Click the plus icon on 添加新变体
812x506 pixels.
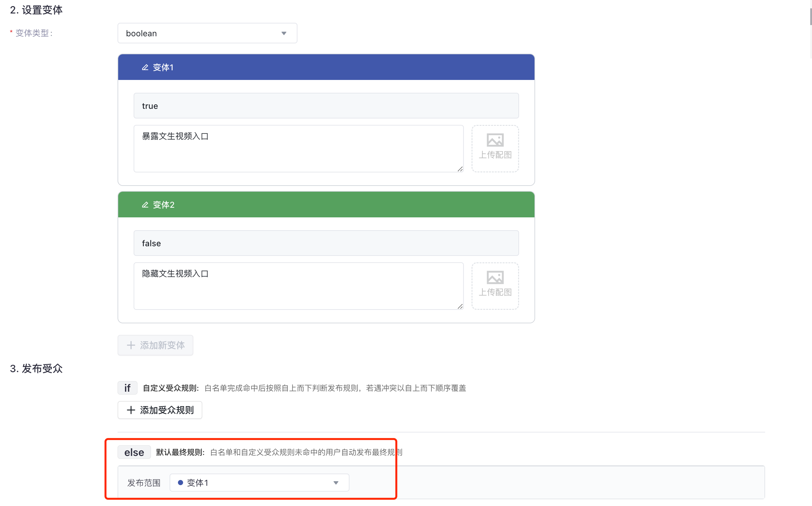131,345
